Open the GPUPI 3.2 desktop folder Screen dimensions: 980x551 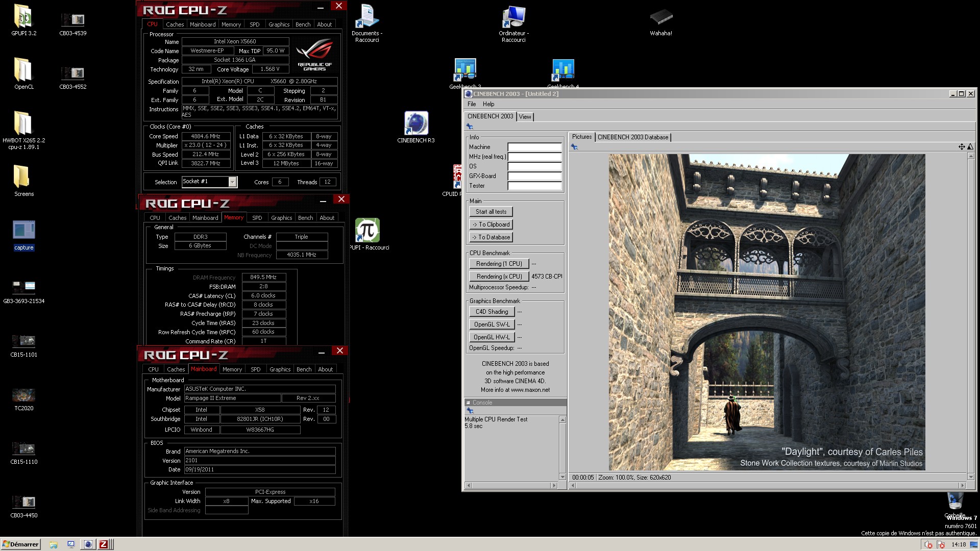[x=23, y=20]
